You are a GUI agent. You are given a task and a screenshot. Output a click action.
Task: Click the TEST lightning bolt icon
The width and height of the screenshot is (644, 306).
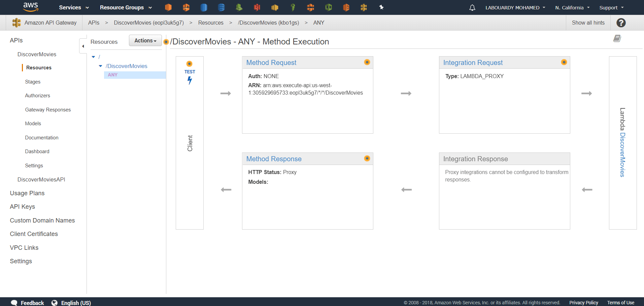(190, 80)
